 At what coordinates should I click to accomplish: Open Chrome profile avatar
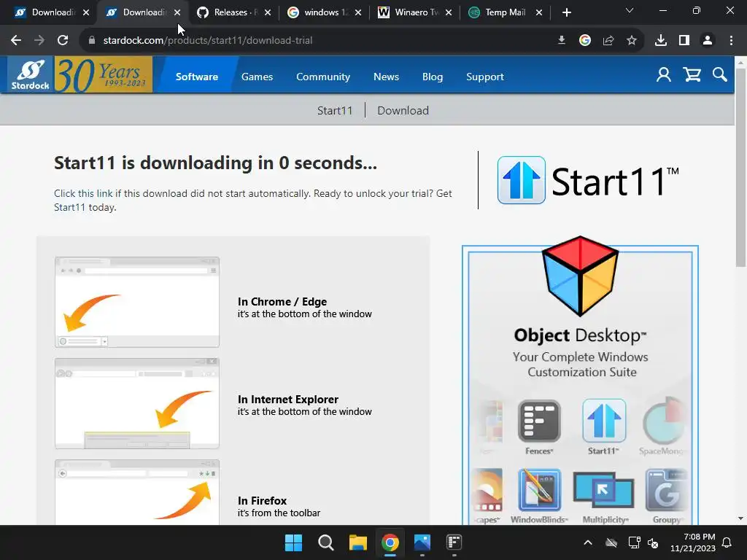[708, 41]
